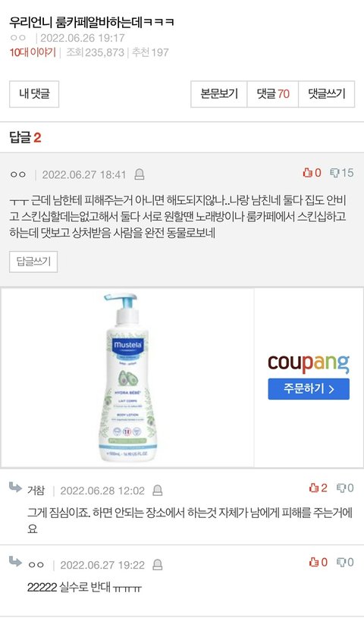Click the Coupang 주문하기 button
This screenshot has height=618, width=364.
[309, 389]
